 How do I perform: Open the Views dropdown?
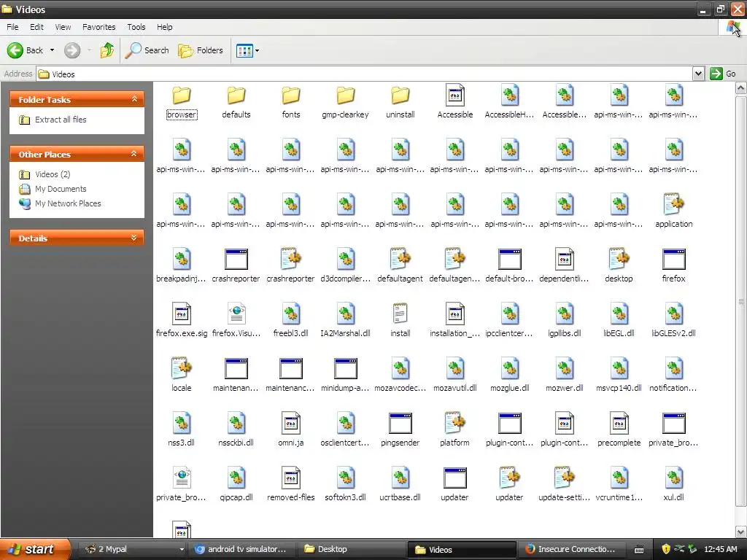pyautogui.click(x=248, y=50)
